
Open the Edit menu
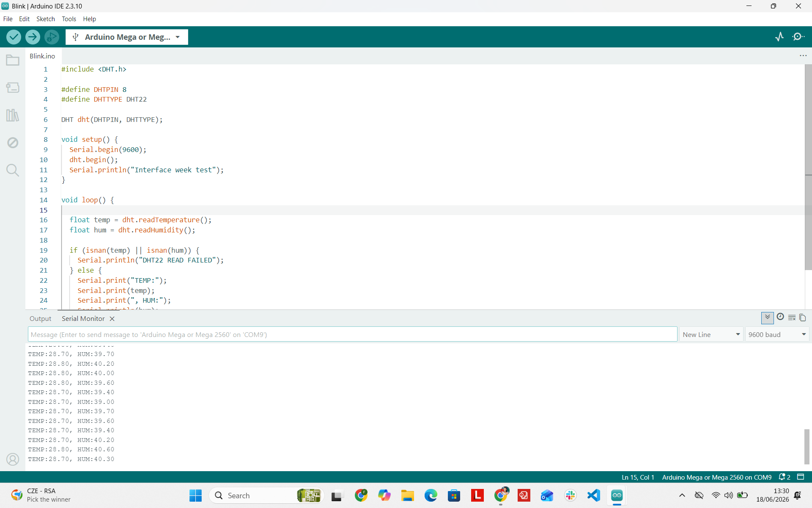(x=24, y=19)
